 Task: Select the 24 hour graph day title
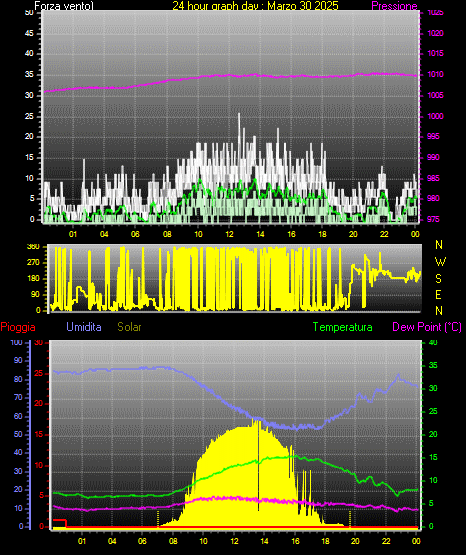(x=255, y=6)
